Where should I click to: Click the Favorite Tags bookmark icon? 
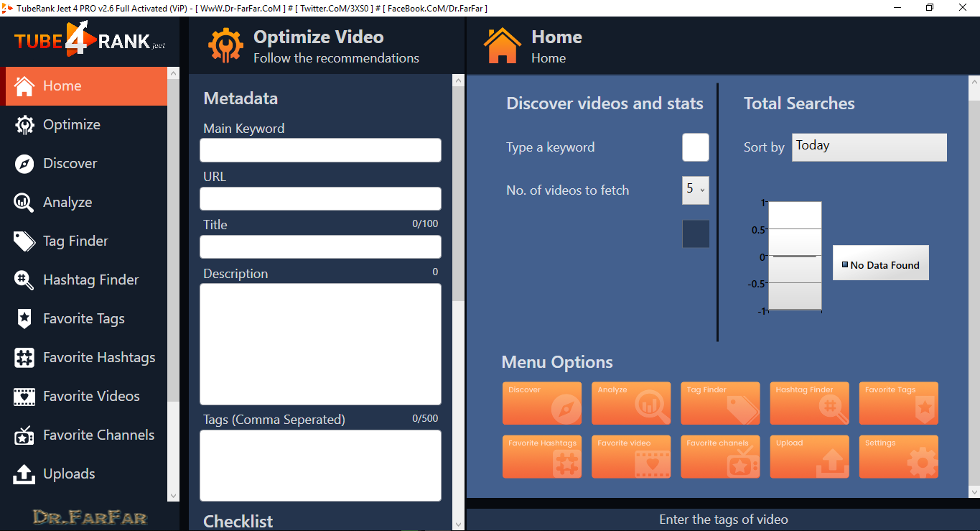pos(24,319)
